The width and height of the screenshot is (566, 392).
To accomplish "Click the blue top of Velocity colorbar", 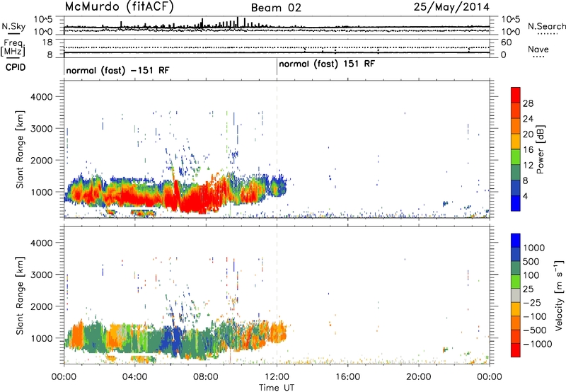I will point(516,240).
